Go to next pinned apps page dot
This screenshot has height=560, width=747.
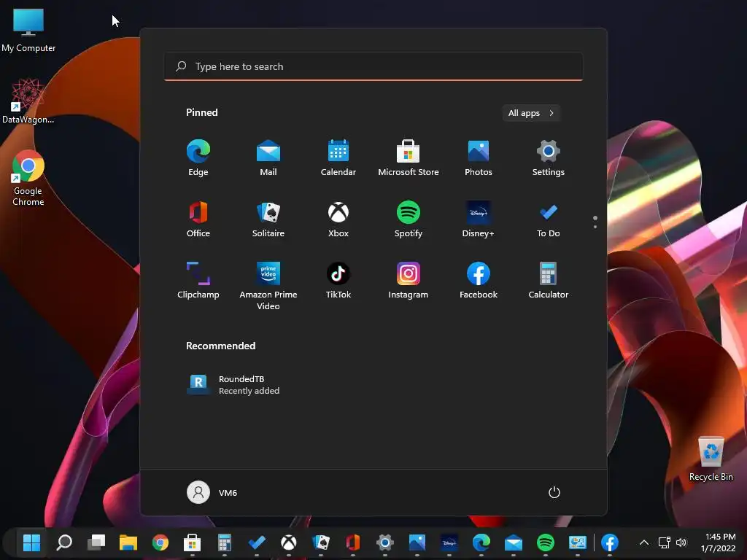(x=595, y=227)
